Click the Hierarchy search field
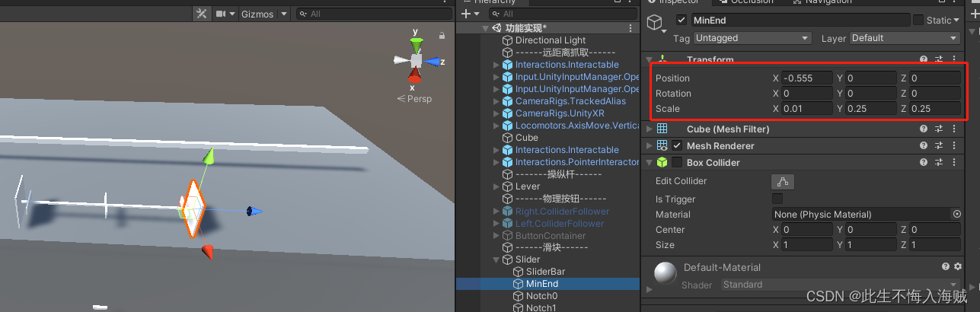 (x=562, y=14)
